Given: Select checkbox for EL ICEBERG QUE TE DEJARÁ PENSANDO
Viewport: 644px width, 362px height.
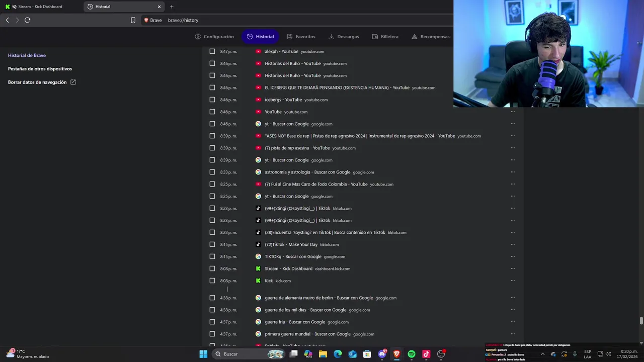Looking at the screenshot, I should [x=212, y=87].
